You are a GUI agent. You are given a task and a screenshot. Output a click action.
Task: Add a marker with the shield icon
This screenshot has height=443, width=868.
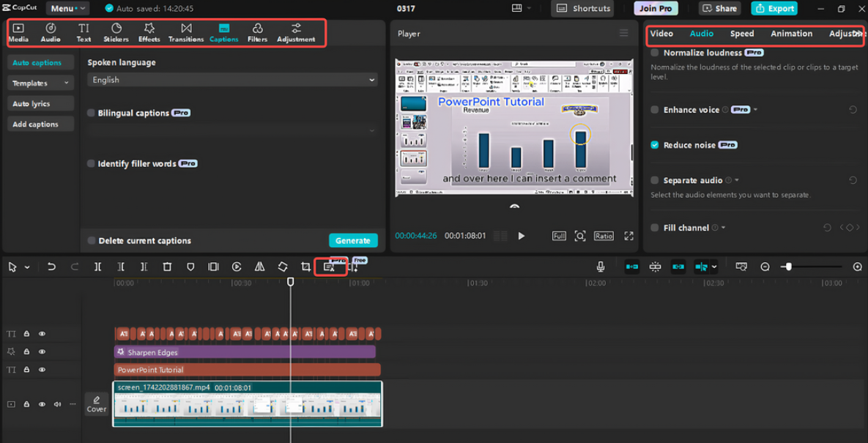(190, 267)
